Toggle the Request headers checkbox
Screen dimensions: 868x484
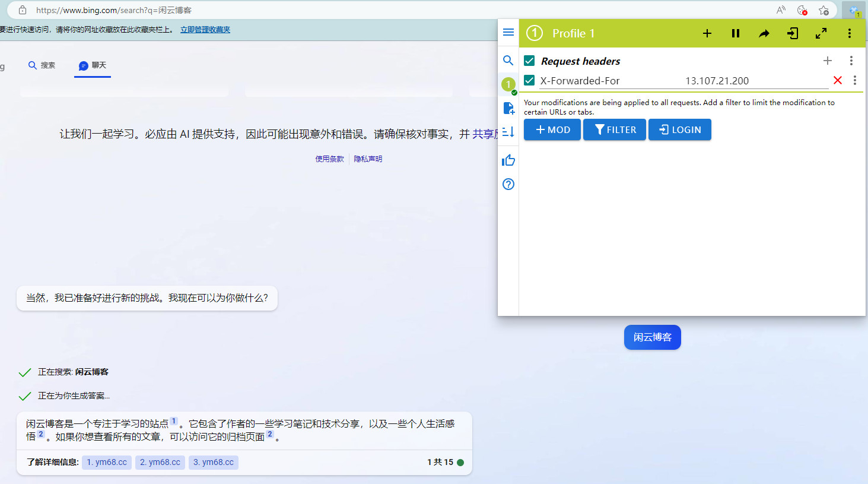pos(530,61)
